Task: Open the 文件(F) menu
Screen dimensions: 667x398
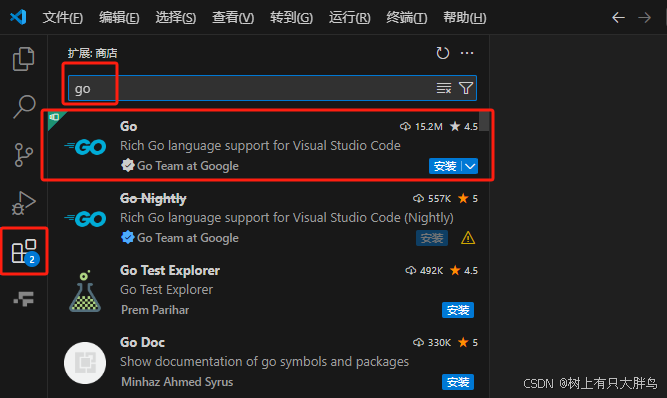Action: tap(63, 17)
